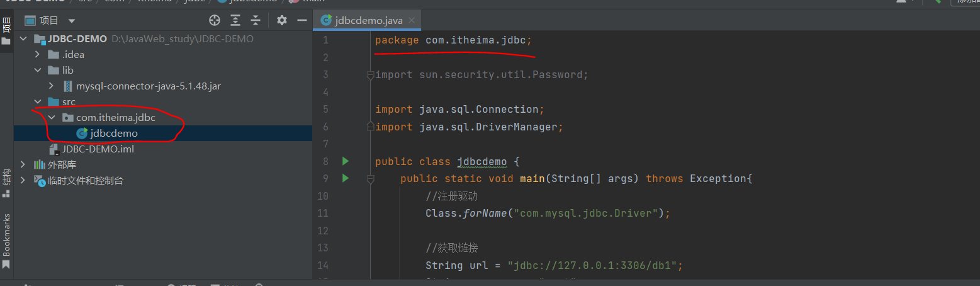Collapse the src folder chevron

pyautogui.click(x=38, y=102)
